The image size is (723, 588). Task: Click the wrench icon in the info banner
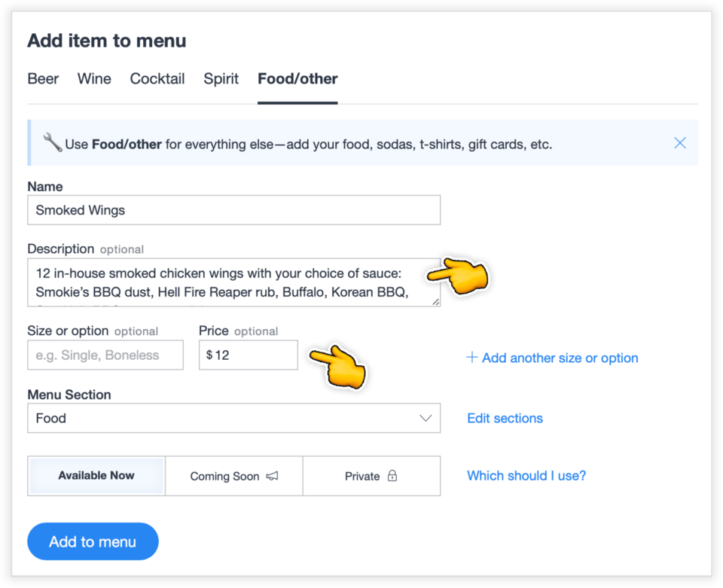click(51, 142)
